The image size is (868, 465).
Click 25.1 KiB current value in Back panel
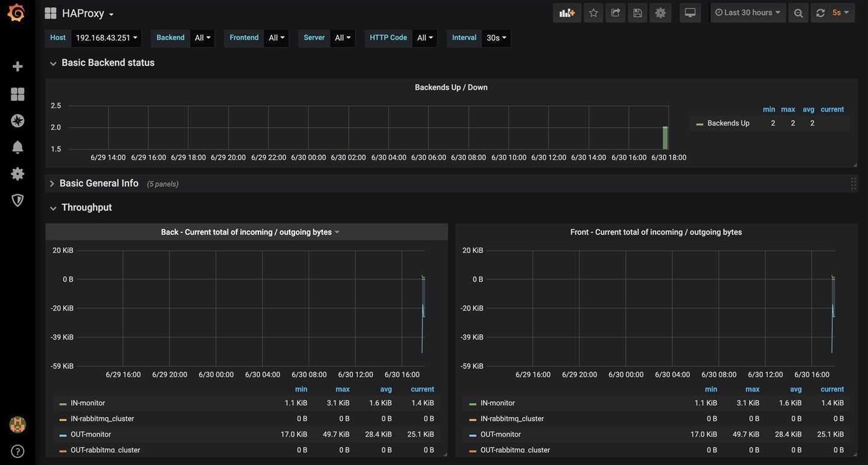tap(421, 435)
